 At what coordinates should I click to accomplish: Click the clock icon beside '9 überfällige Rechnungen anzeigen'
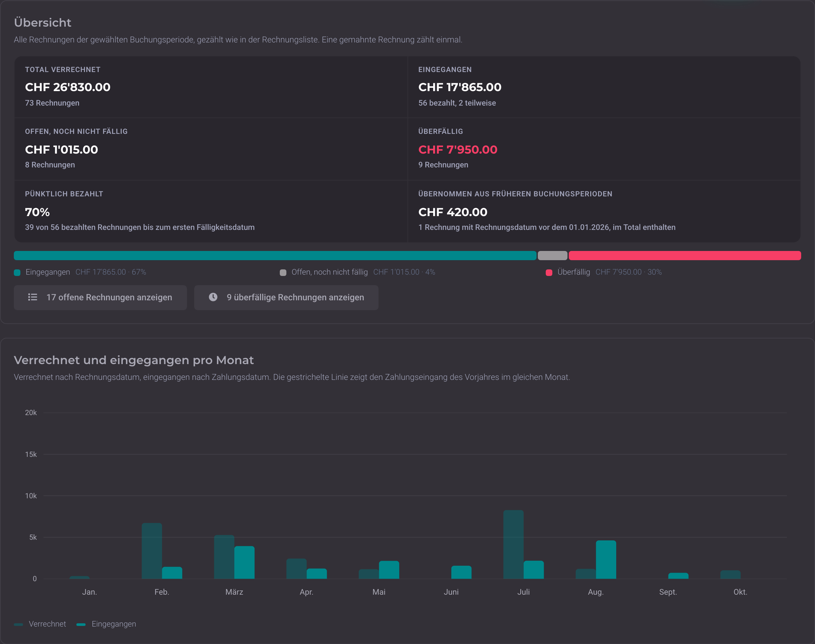[213, 297]
